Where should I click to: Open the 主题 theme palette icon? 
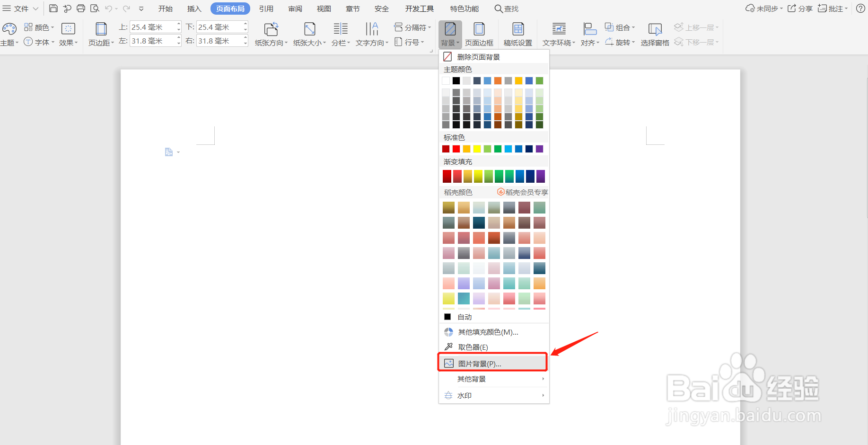point(9,29)
